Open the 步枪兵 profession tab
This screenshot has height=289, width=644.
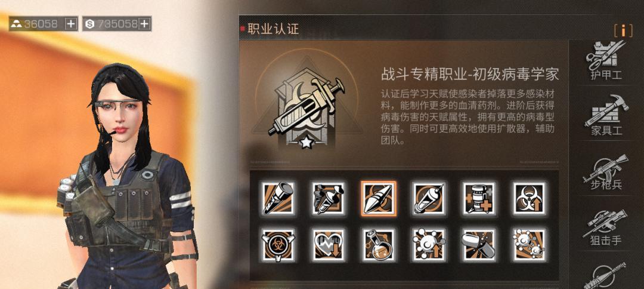tap(606, 172)
